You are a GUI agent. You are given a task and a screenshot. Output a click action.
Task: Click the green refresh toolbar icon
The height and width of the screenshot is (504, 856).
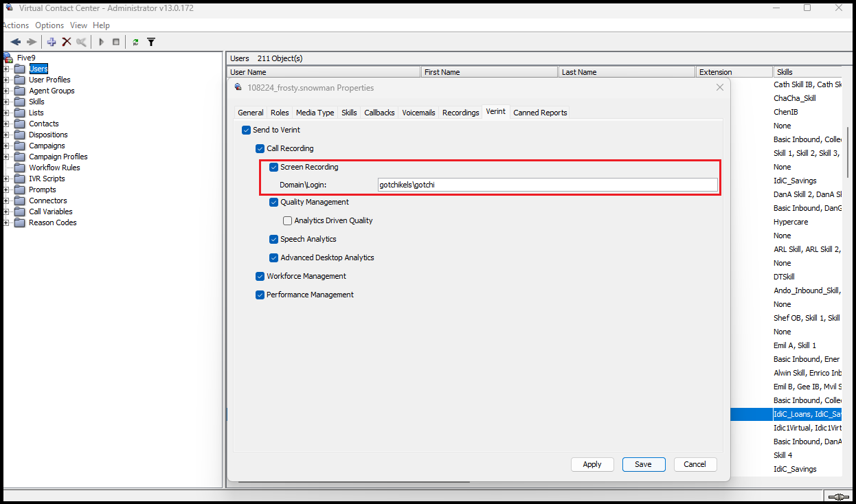[x=135, y=41]
